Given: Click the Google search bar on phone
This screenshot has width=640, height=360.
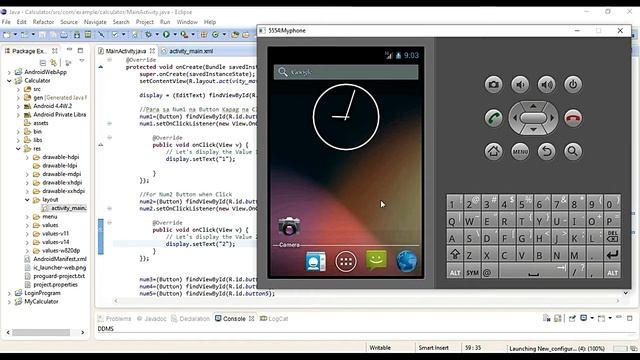Looking at the screenshot, I should point(346,72).
